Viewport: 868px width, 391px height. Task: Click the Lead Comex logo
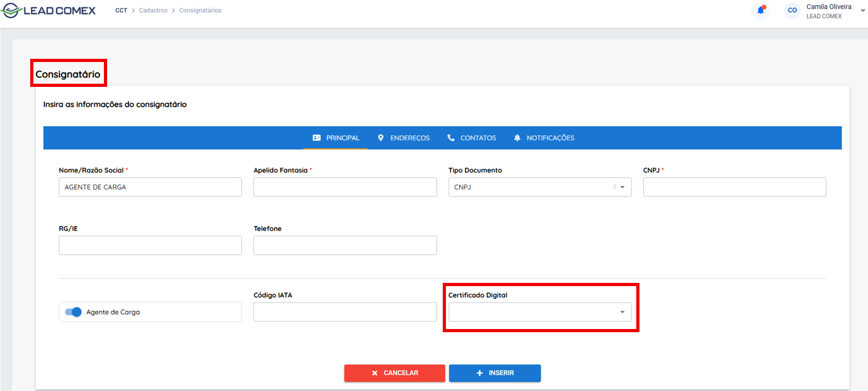click(49, 11)
